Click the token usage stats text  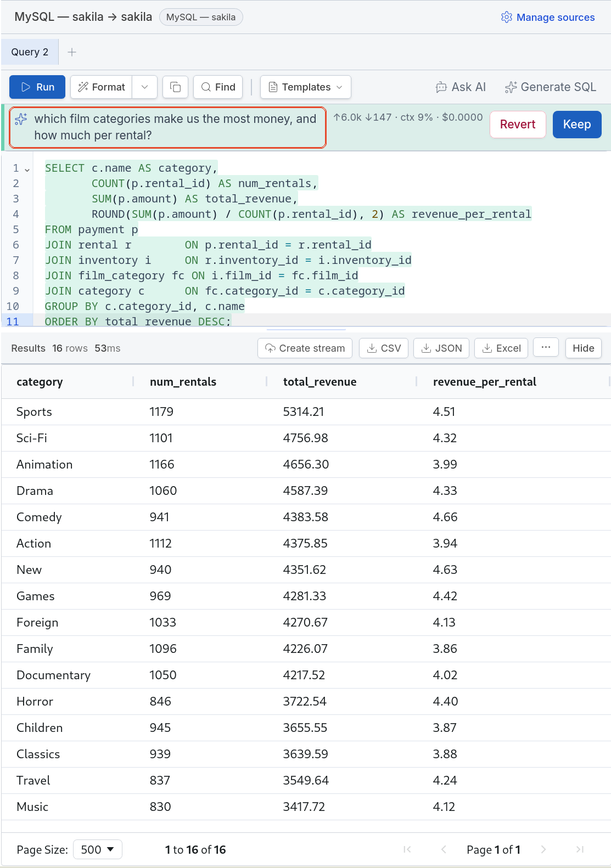[408, 117]
